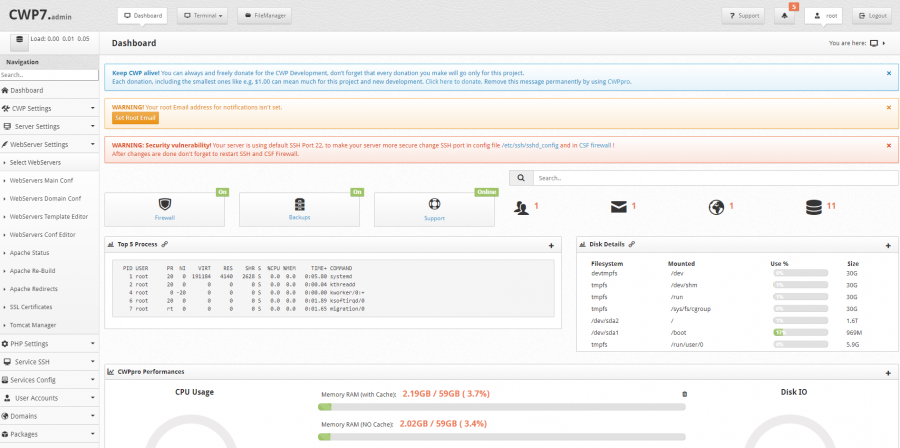The image size is (900, 448).
Task: Click the Click here to donate link
Action: click(x=455, y=82)
